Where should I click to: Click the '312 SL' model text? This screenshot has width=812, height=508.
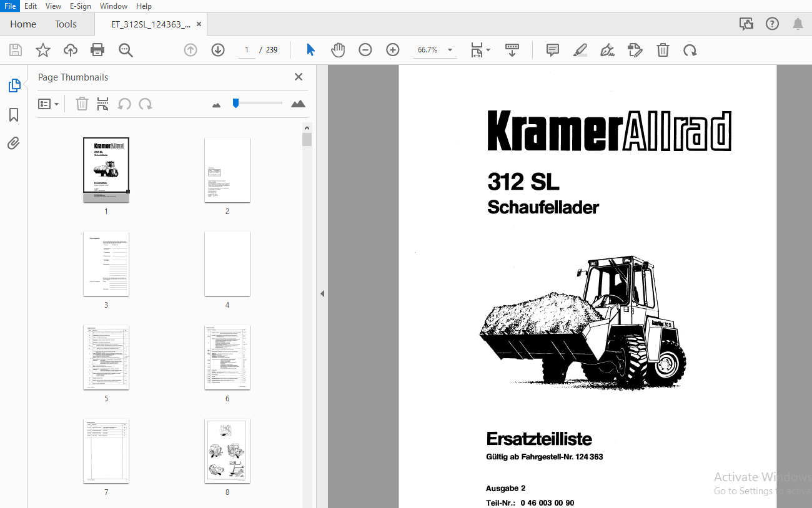point(523,182)
